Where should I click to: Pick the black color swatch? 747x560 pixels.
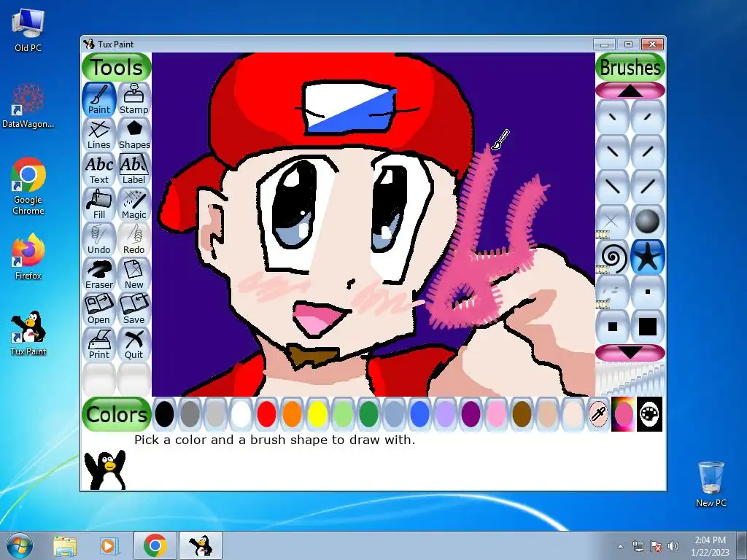[164, 414]
